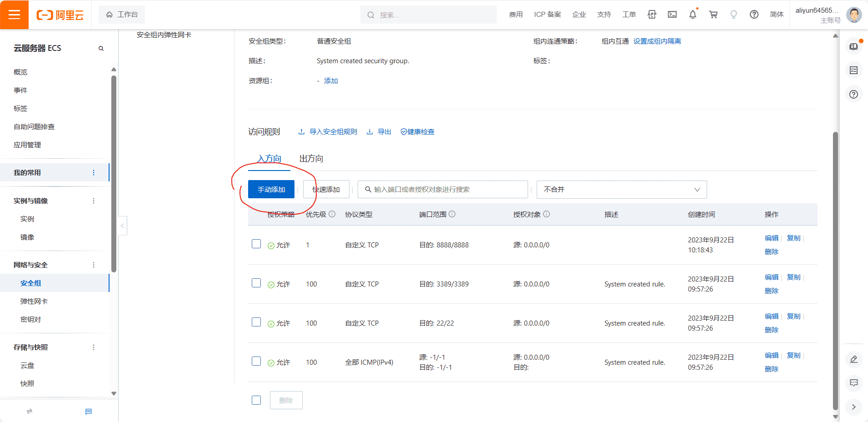Open the feedback chat icon in right sidebar
Viewport: 868px width, 422px height.
[855, 383]
